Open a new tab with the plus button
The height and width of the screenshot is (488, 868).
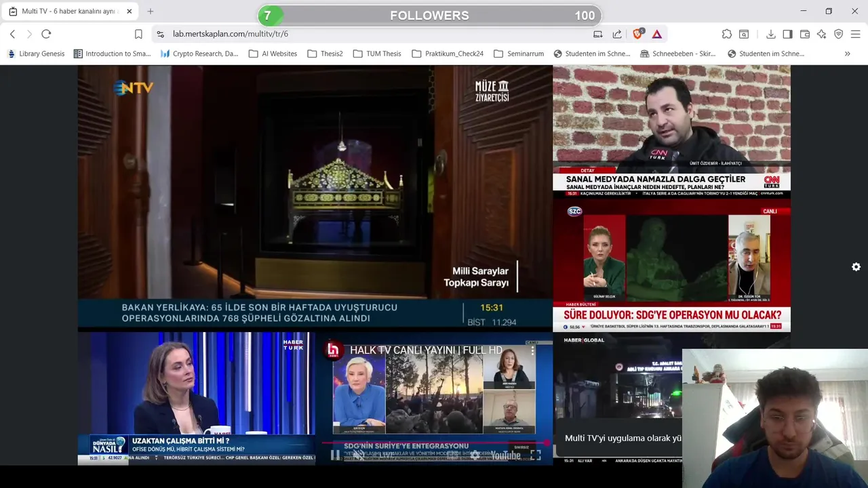tap(151, 12)
